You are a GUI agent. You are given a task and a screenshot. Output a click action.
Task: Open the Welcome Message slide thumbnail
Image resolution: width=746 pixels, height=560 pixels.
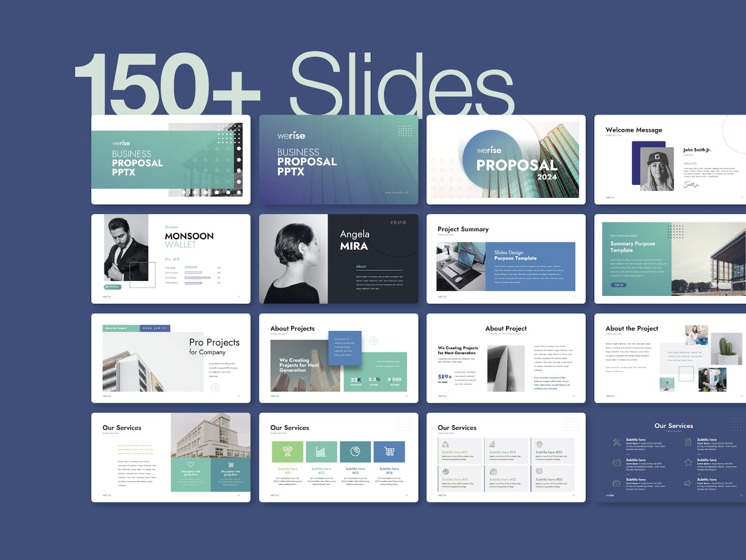tap(670, 160)
